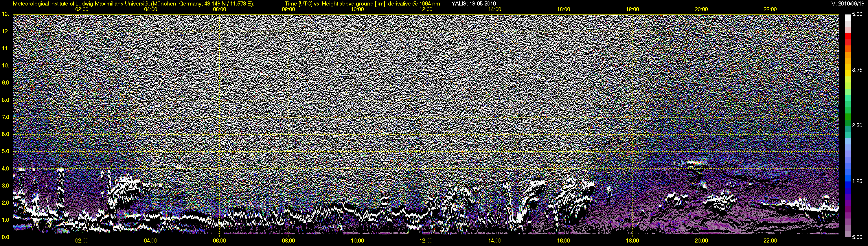The width and height of the screenshot is (868, 246).
Task: Click the 04:00 label on the lower time axis
Action: [151, 241]
